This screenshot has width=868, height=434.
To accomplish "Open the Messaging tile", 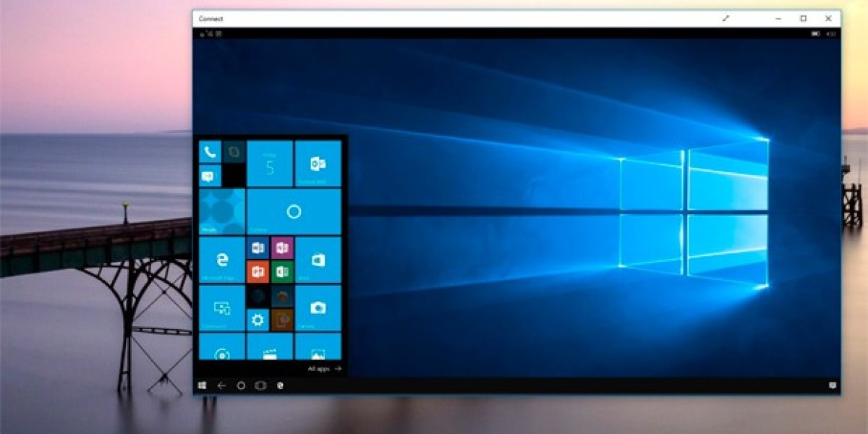I will (x=210, y=175).
